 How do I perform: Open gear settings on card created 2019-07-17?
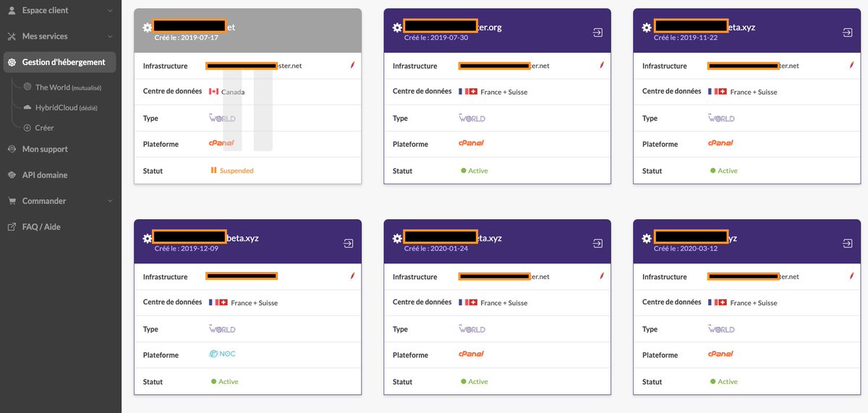148,27
